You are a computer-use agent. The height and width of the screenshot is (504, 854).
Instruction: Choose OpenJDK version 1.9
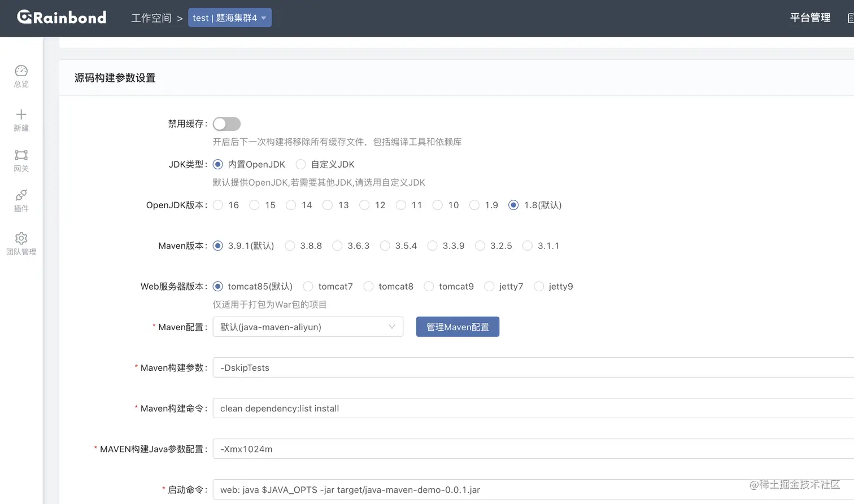(474, 205)
